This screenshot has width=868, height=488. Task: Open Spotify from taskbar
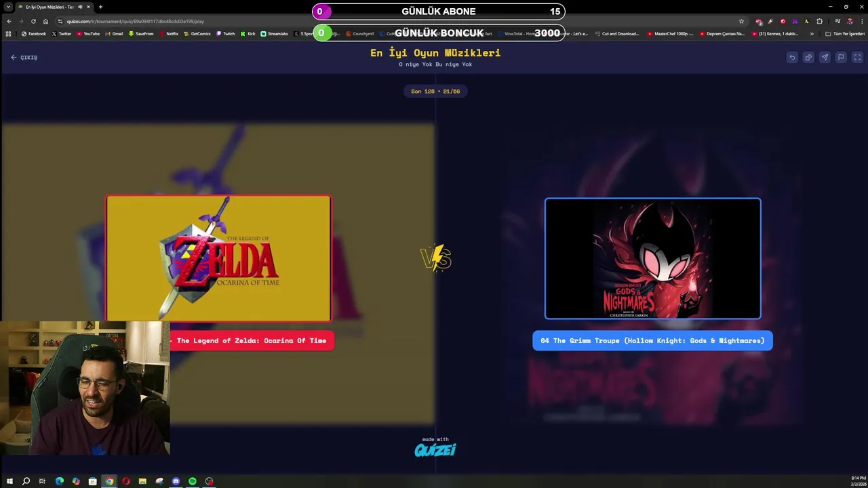click(193, 481)
